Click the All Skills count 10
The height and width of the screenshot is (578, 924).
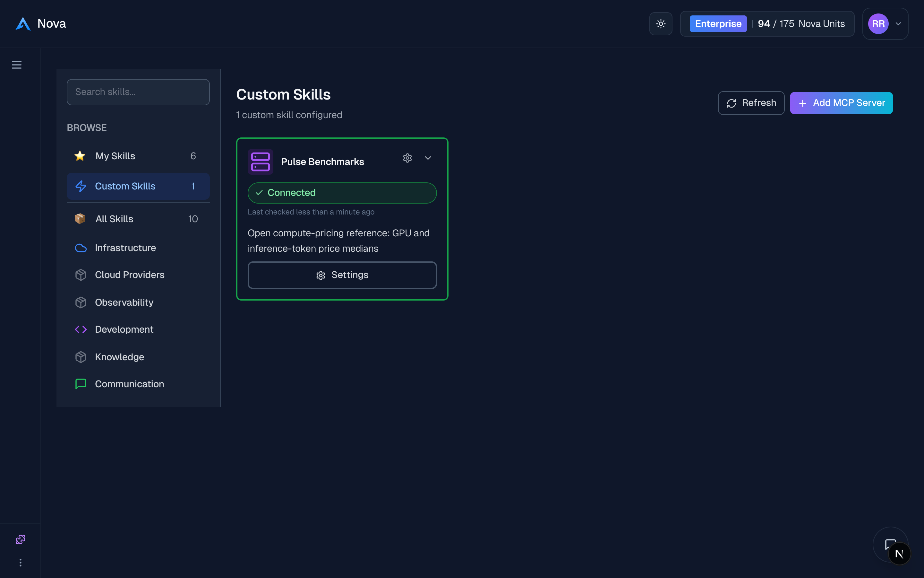click(193, 219)
